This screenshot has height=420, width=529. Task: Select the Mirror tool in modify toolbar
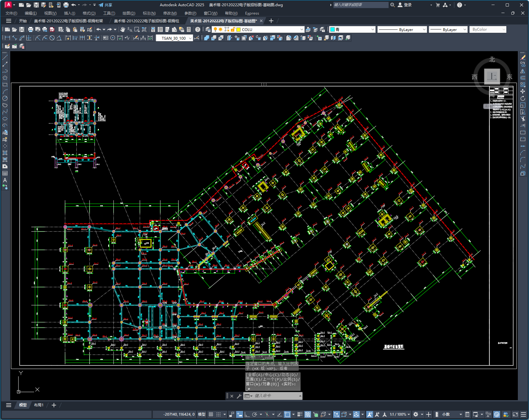(523, 71)
